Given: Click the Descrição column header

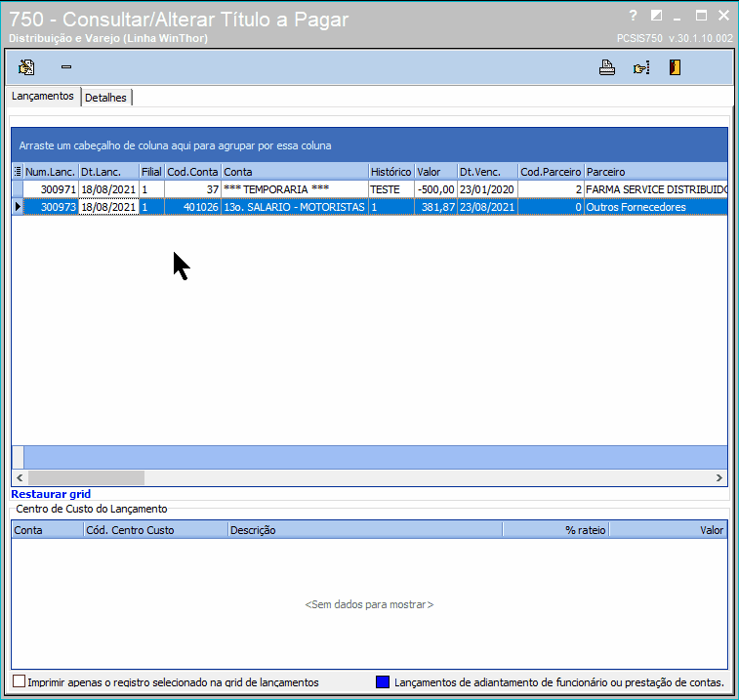Looking at the screenshot, I should pos(365,530).
